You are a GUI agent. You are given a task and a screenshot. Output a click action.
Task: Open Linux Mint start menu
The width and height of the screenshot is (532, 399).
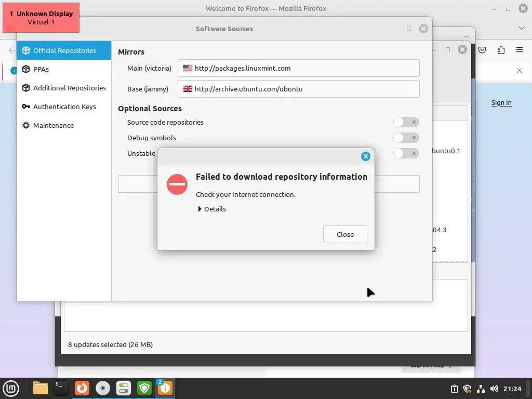tap(11, 389)
